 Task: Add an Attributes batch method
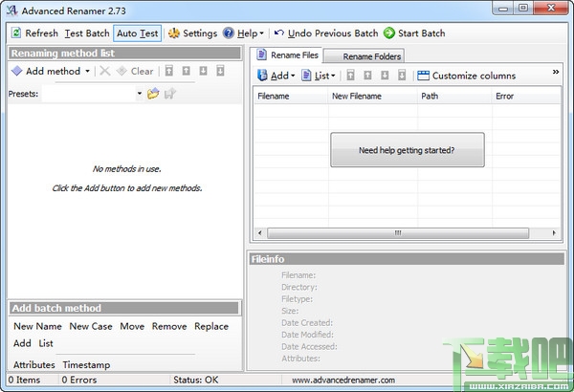click(x=34, y=365)
